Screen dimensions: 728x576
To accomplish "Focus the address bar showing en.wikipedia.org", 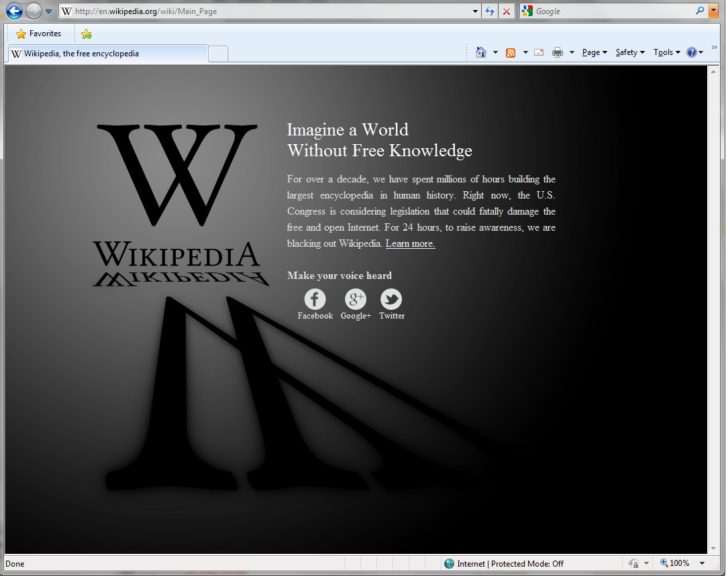I will (269, 11).
